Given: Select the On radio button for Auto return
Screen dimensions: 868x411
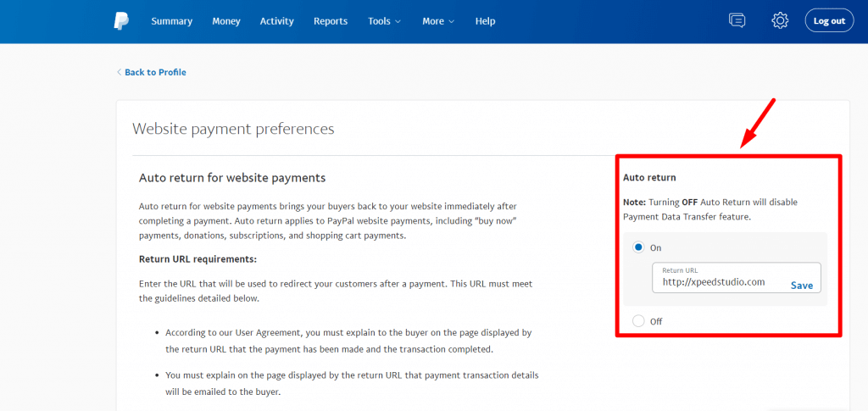Looking at the screenshot, I should pos(638,247).
